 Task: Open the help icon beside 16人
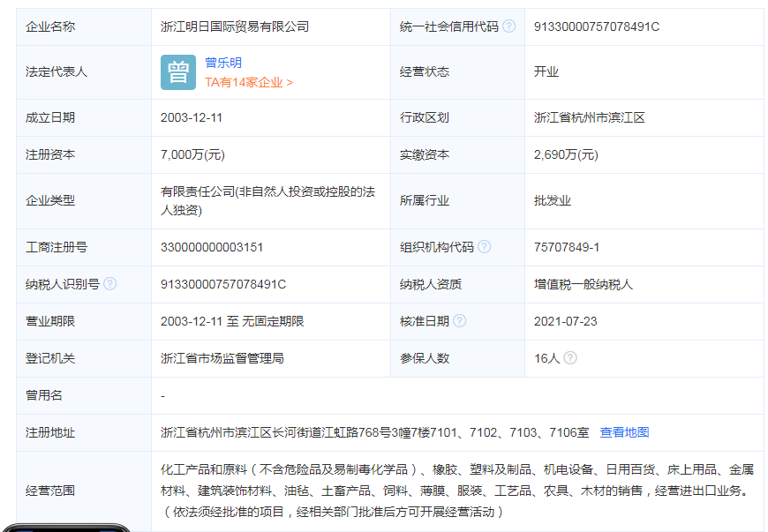coord(570,358)
